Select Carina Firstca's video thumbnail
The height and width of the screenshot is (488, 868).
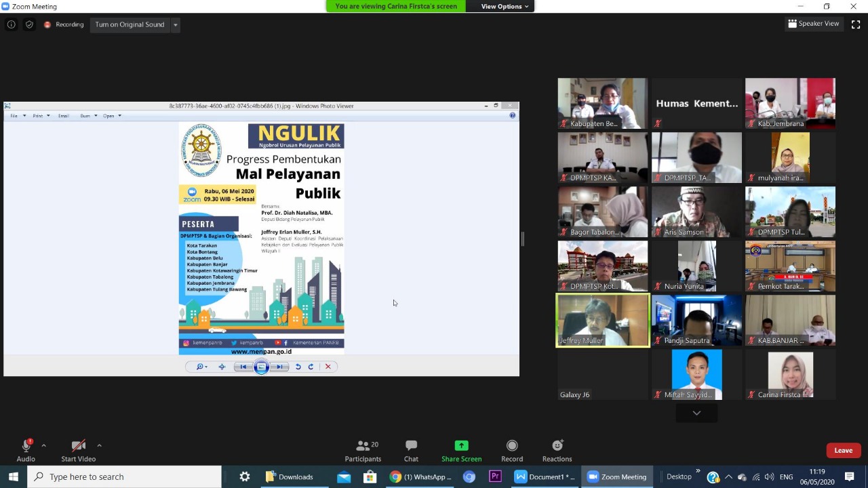pos(790,374)
